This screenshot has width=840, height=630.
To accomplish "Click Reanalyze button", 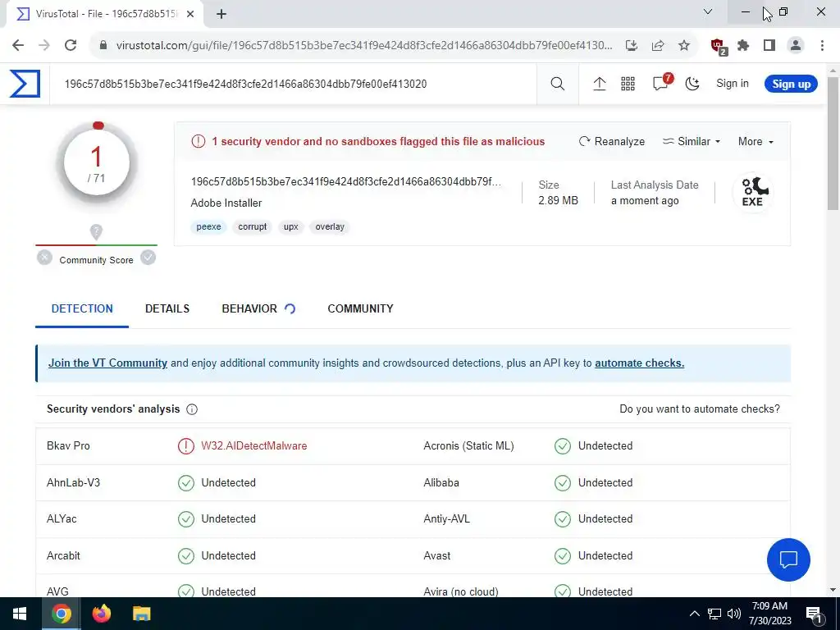I will [x=611, y=141].
